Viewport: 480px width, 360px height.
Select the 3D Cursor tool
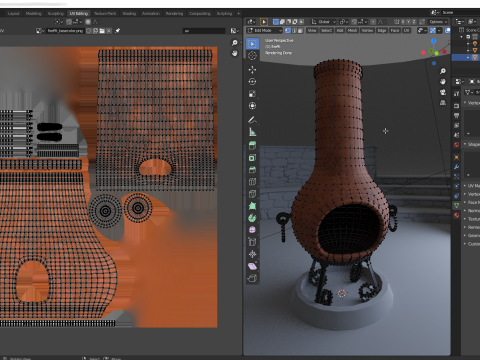(x=252, y=56)
